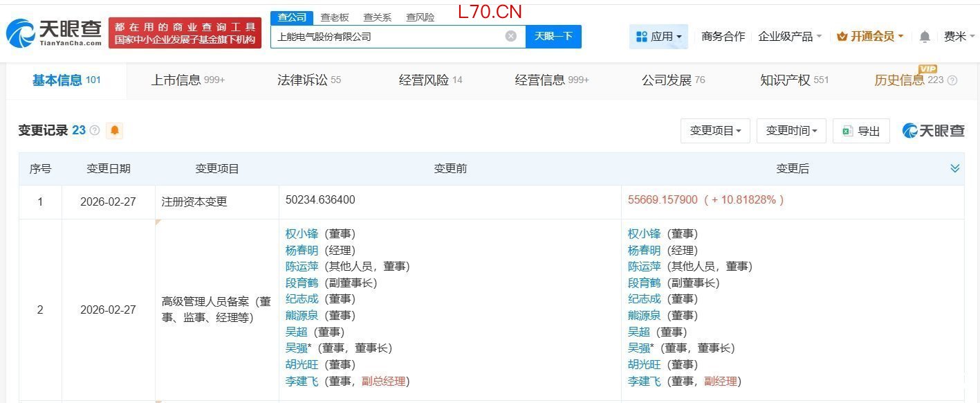Open 权小锋 link in 变更后 column
This screenshot has width=980, height=403.
point(644,234)
